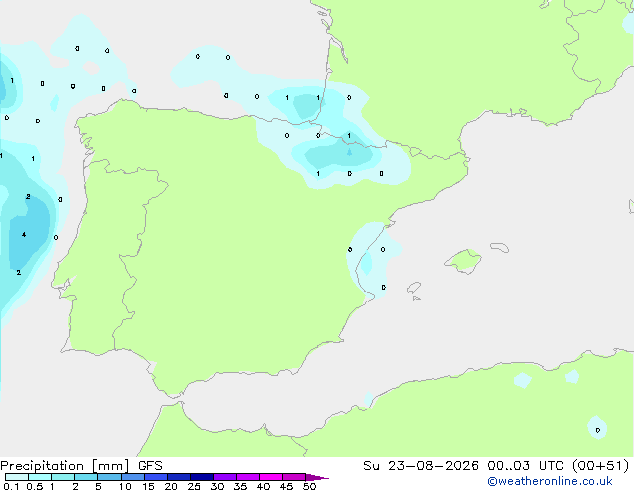The width and height of the screenshot is (634, 490).
Task: Click the '0.5' legend scale label
Action: click(34, 486)
